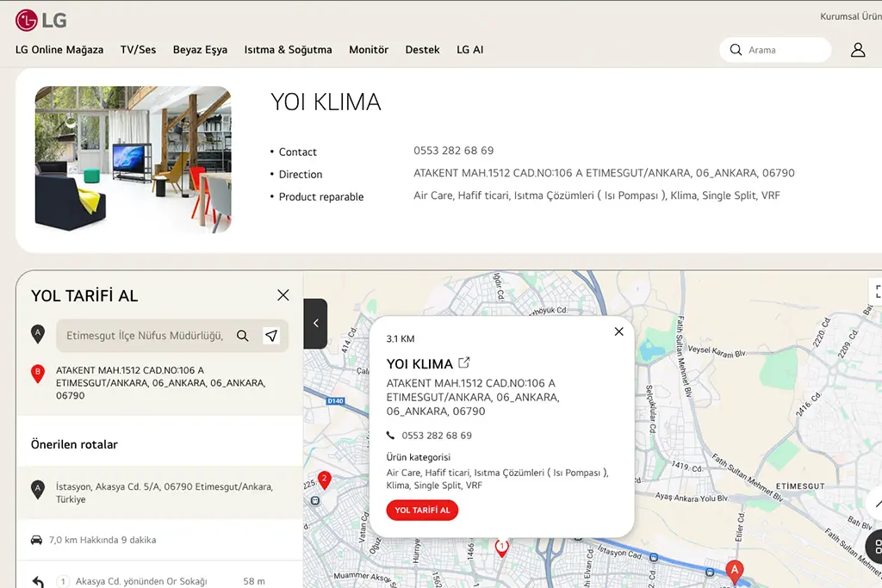Image resolution: width=882 pixels, height=588 pixels.
Task: Click the 7,0 km Hakkında 9 dakika summary
Action: [102, 540]
